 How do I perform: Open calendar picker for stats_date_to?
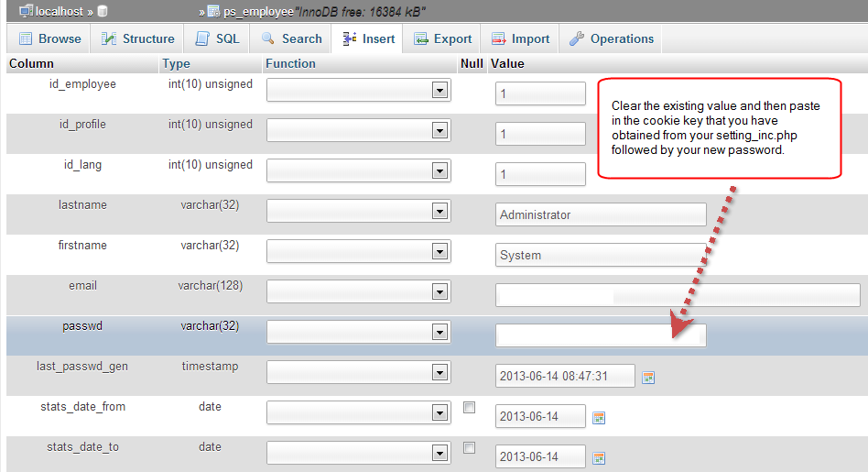click(x=599, y=458)
